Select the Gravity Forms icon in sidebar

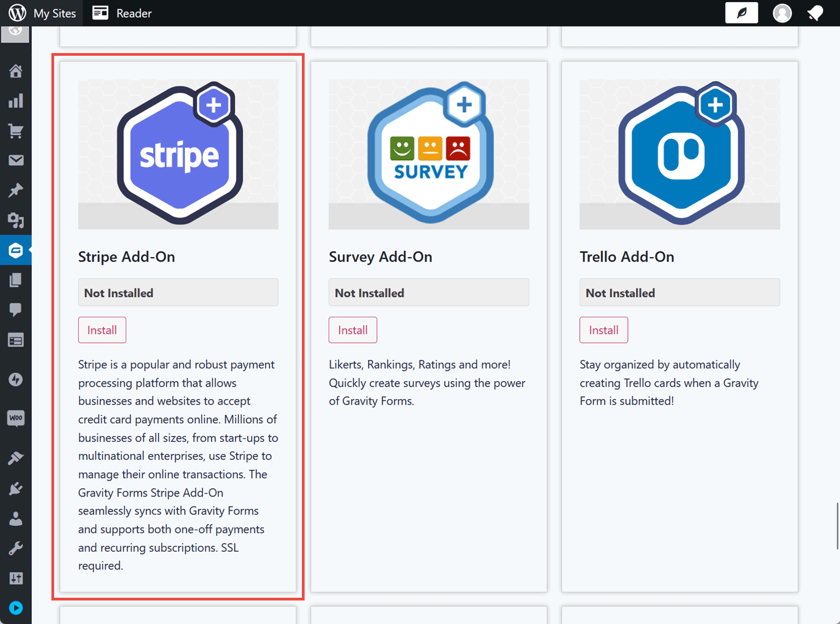16,250
